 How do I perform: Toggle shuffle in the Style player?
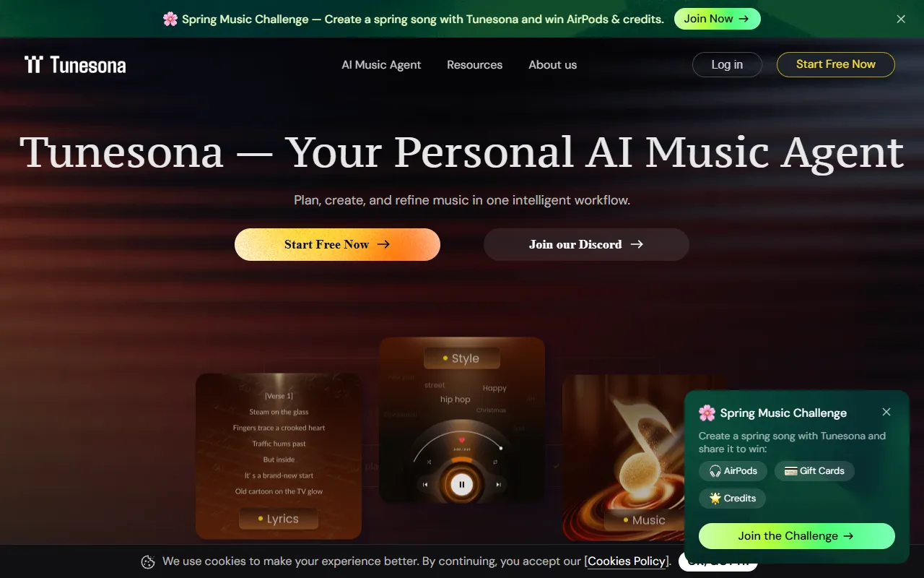430,462
